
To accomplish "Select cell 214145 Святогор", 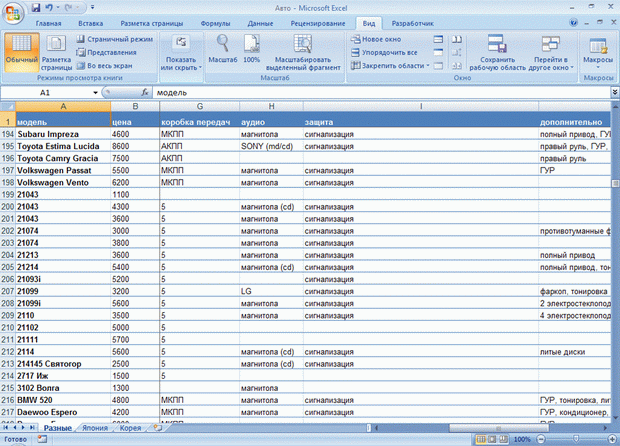I will (63, 364).
